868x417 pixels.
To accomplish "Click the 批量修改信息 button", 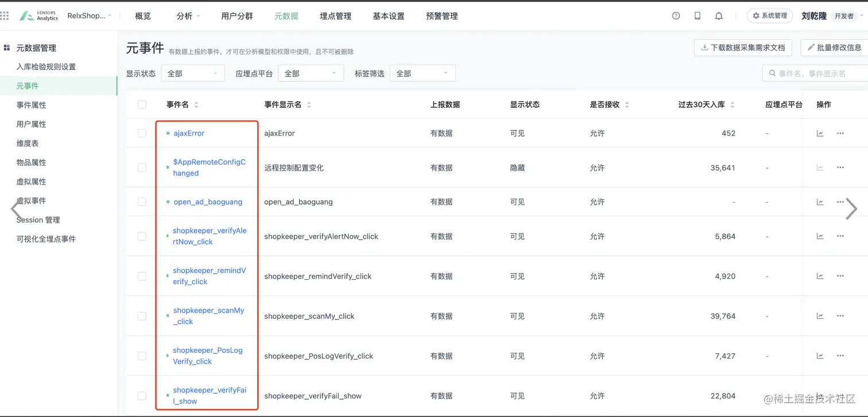I will (x=835, y=48).
